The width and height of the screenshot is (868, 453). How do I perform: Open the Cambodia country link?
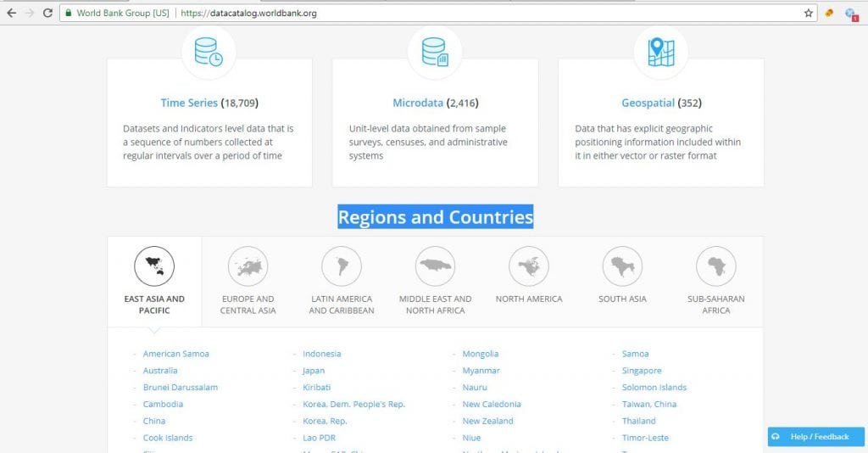[163, 405]
